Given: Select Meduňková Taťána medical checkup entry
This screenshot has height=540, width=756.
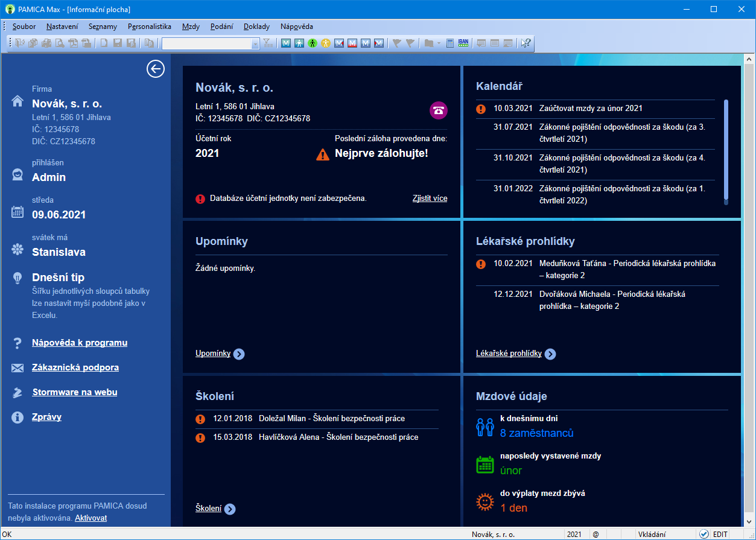Looking at the screenshot, I should [597, 270].
